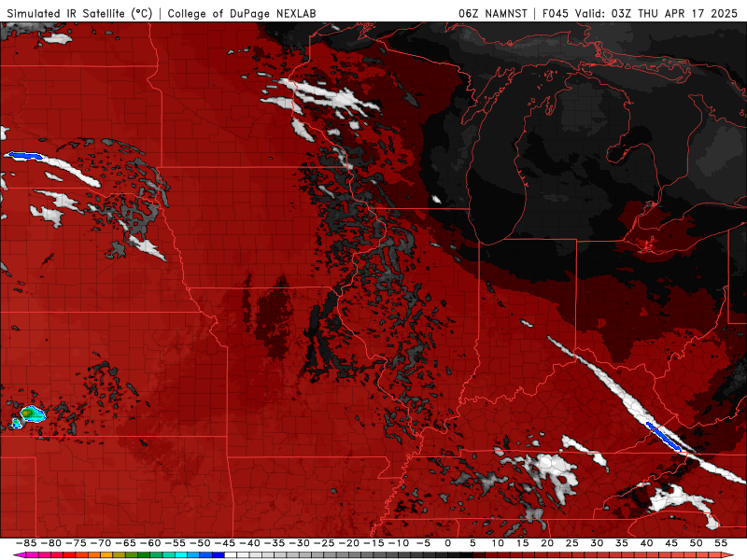The width and height of the screenshot is (747, 560).
Task: Click the 55 colorbar label
Action: click(721, 543)
